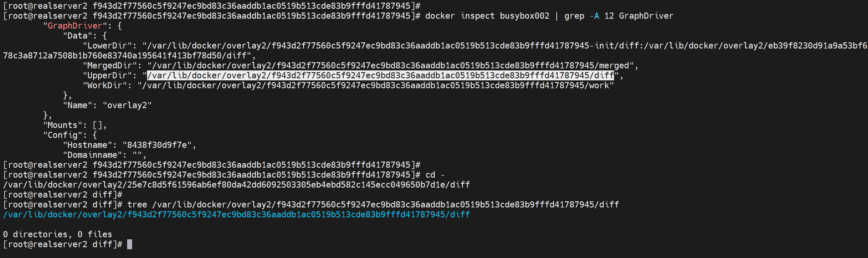
Task: Click the selected UpperDir path text
Action: tap(380, 75)
